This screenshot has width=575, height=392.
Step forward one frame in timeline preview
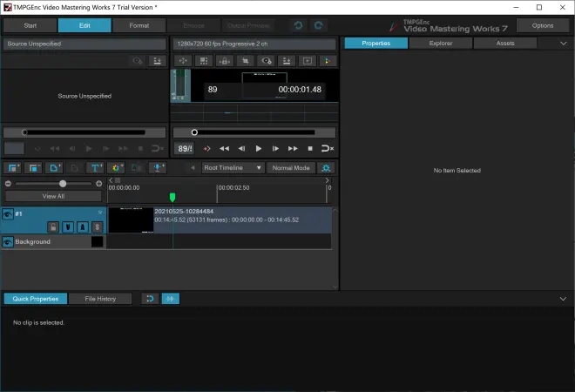point(275,148)
